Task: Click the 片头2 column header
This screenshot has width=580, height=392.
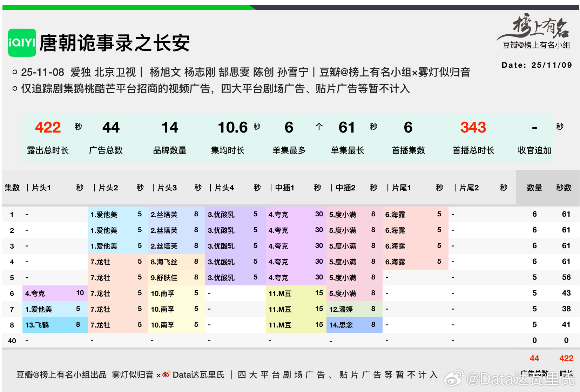Action: pyautogui.click(x=108, y=188)
